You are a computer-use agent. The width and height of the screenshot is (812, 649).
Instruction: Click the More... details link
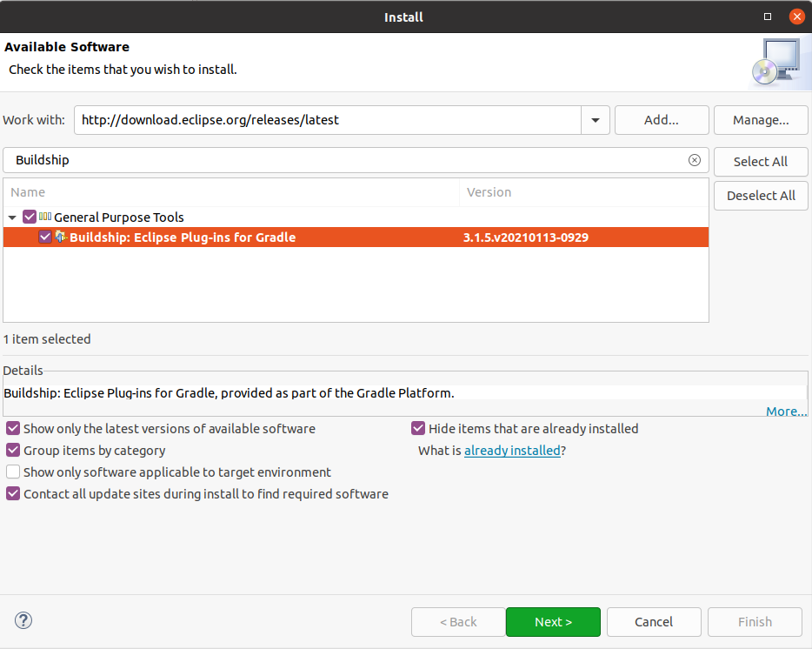coord(785,411)
